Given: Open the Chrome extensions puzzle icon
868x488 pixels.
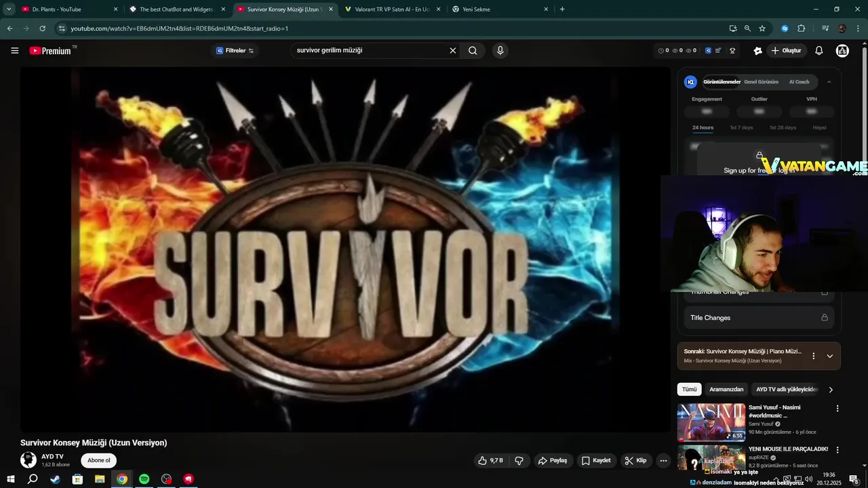Looking at the screenshot, I should click(x=802, y=28).
